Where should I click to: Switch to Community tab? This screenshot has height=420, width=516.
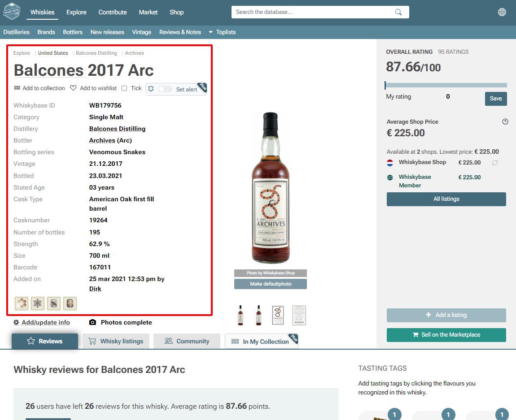[187, 341]
